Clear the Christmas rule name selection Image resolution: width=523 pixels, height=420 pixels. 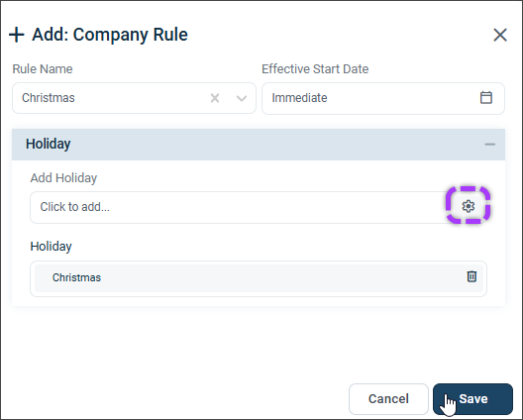215,98
